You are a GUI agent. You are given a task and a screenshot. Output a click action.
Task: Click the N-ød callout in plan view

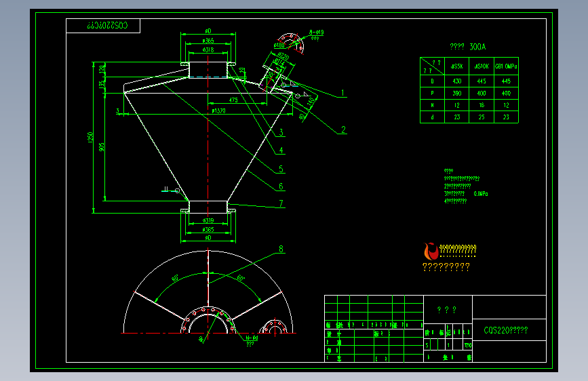click(252, 338)
